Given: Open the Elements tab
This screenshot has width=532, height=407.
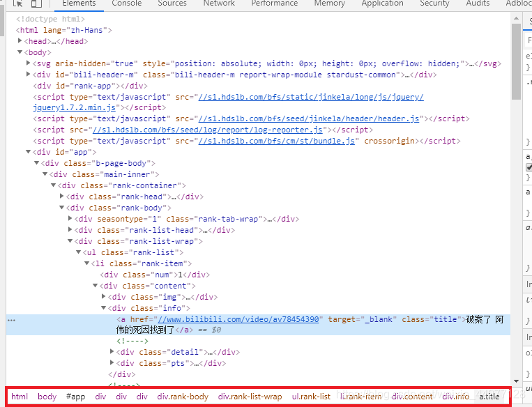Looking at the screenshot, I should pyautogui.click(x=79, y=3).
